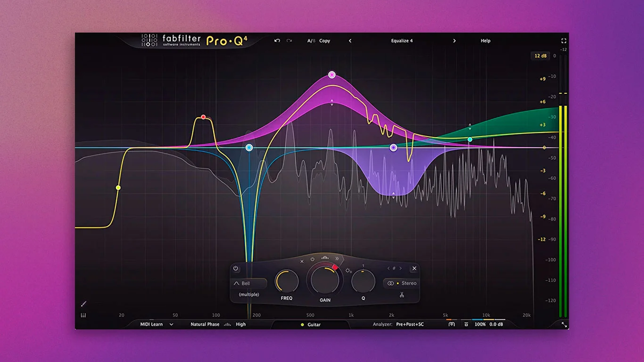Click the redo arrow icon
Screen dimensions: 644x362
coord(289,41)
